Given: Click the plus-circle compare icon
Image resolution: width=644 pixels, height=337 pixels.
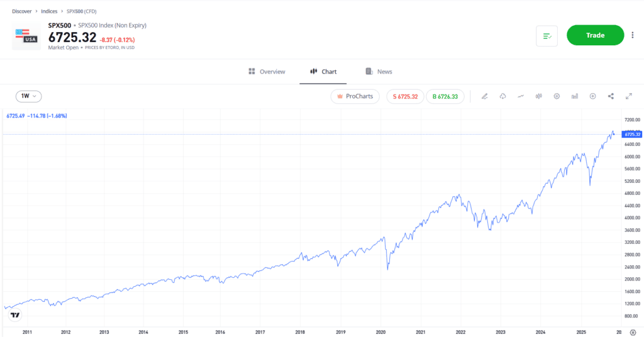Looking at the screenshot, I should [592, 96].
